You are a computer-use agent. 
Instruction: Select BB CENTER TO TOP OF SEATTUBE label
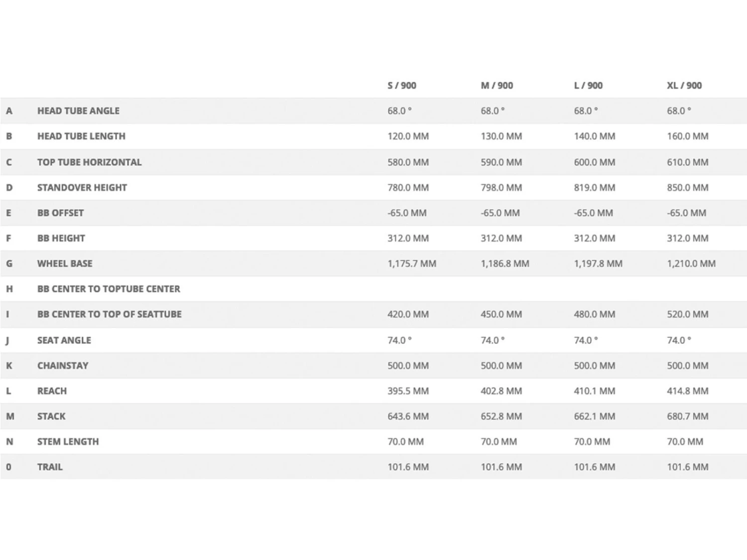pos(109,315)
